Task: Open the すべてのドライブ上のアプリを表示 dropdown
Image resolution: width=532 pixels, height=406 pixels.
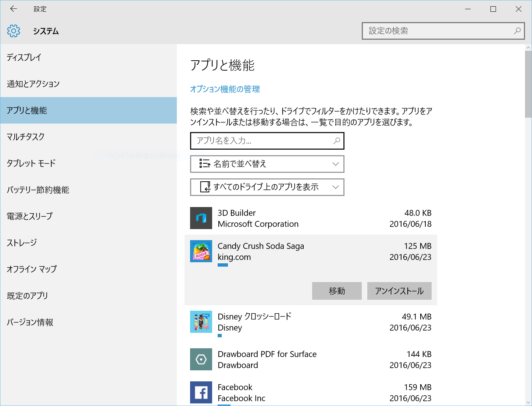Action: tap(267, 187)
